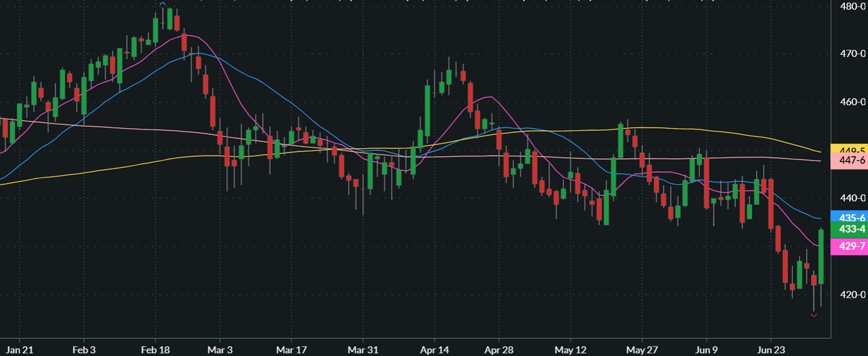Viewport: 868px width, 356px height.
Task: Click the Mar 17 date label
Action: (290, 349)
